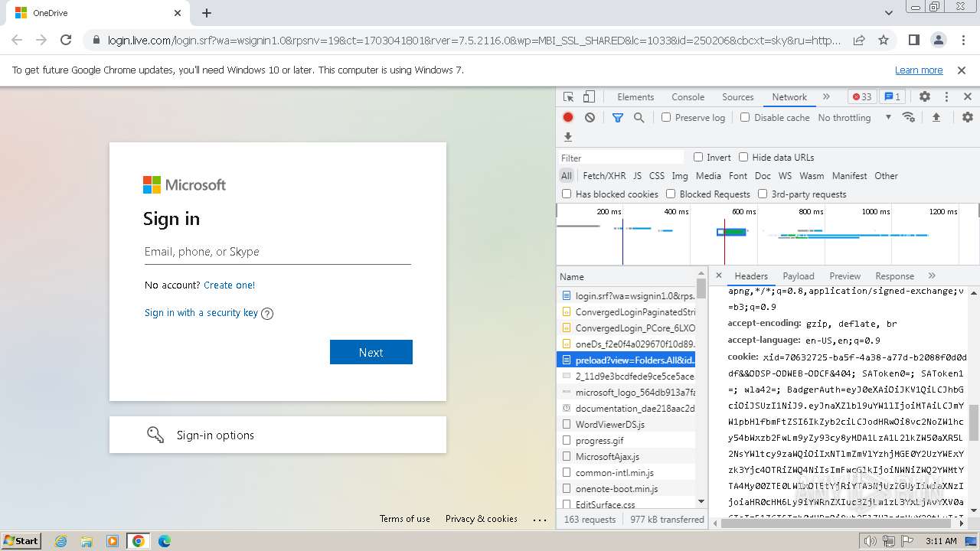Toggle the device toolbar icon

pyautogui.click(x=589, y=97)
